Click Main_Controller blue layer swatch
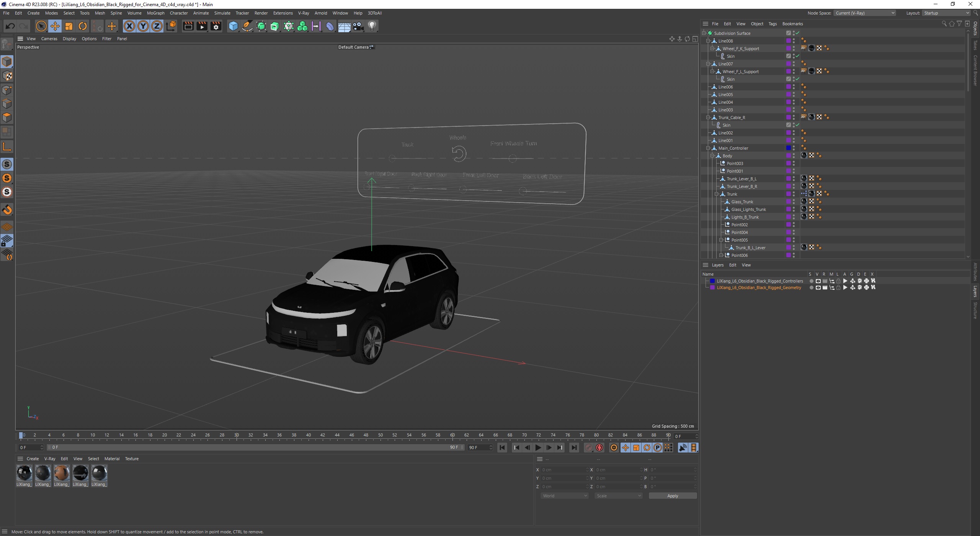 point(789,148)
